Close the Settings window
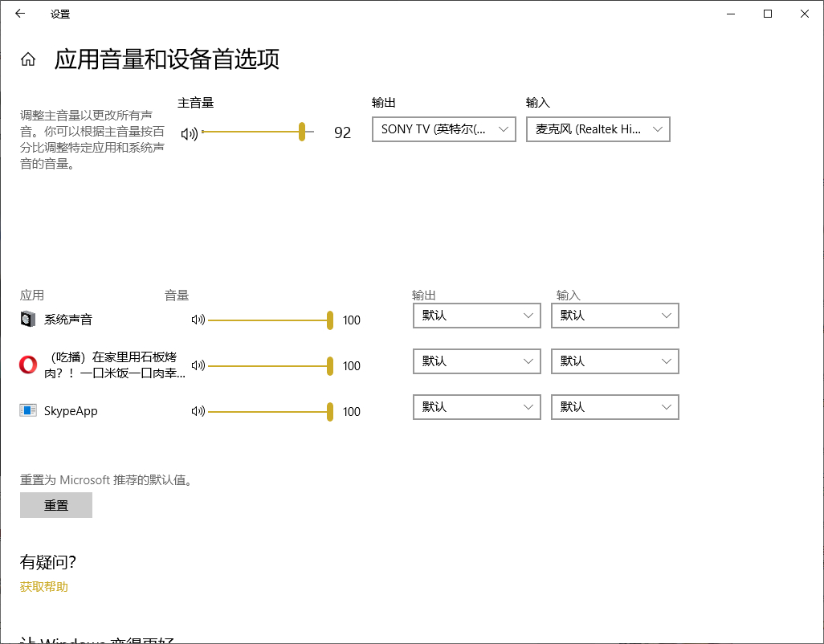 [805, 14]
